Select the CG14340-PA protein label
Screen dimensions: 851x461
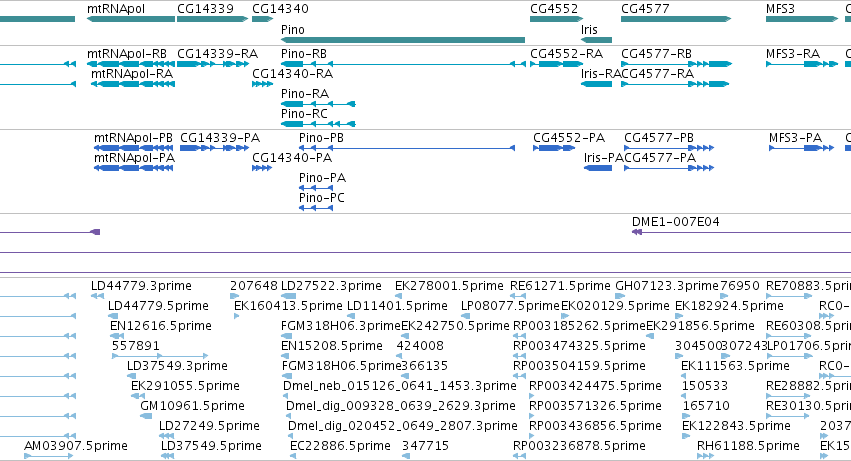[x=292, y=157]
